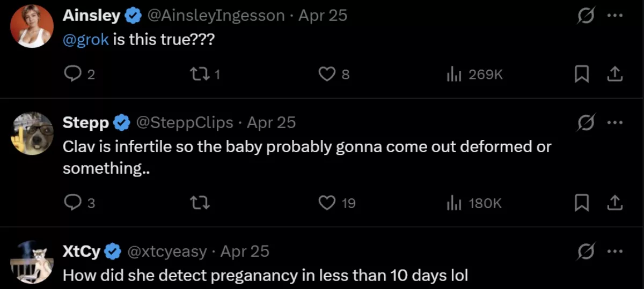Open more options on XtCy's tweet
Screen dimensions: 644x289
pos(614,251)
